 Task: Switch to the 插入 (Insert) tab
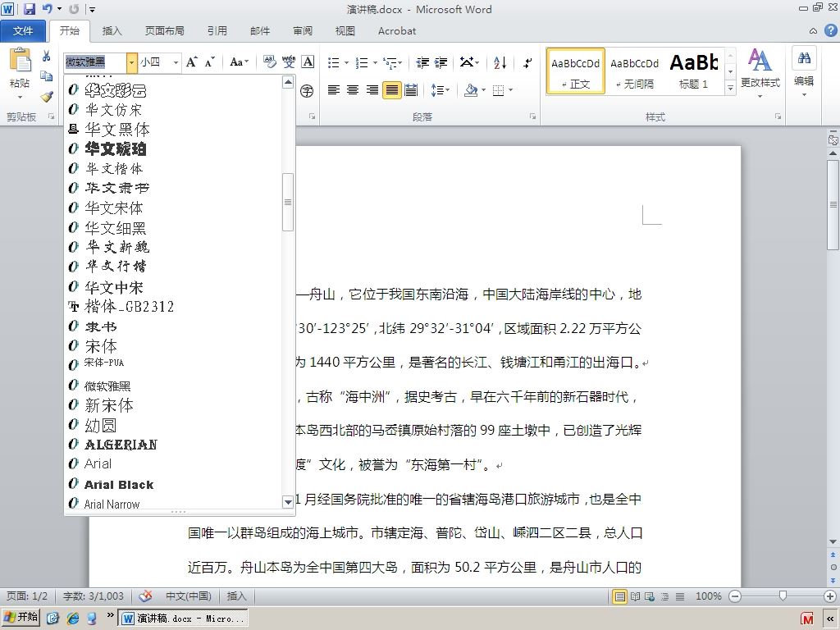(112, 31)
